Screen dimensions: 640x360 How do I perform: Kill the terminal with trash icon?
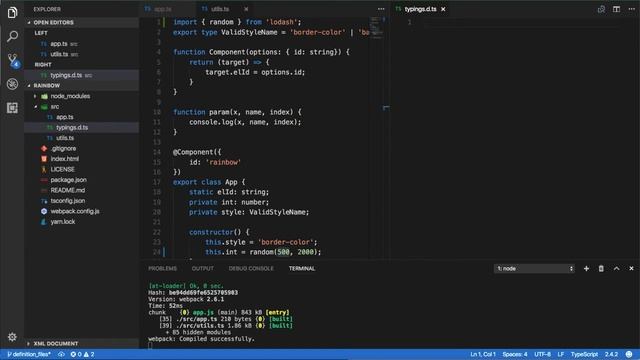(x=601, y=269)
